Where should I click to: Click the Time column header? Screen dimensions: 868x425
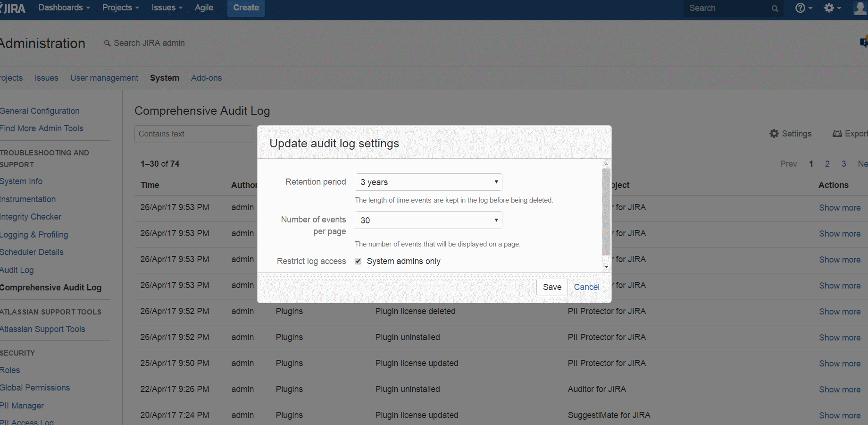pyautogui.click(x=150, y=185)
